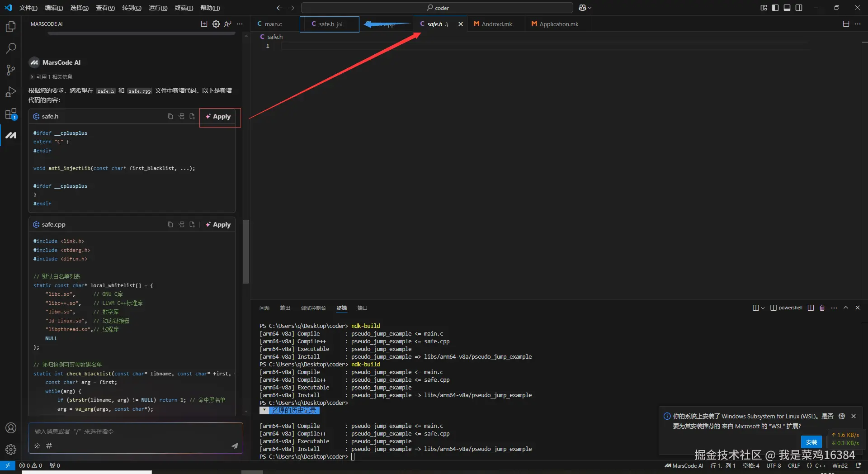Click the chat panel vertical scrollbar
Image resolution: width=868 pixels, height=474 pixels.
246,251
